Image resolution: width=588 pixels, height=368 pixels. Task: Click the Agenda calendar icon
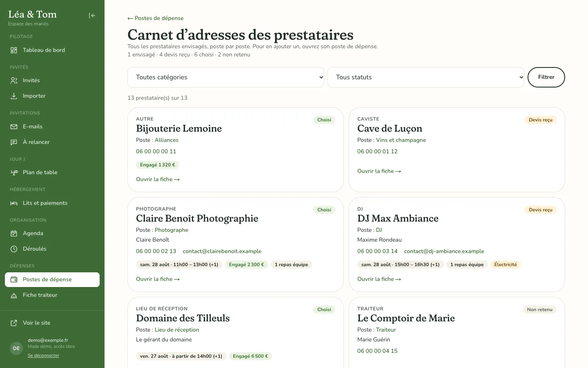click(14, 233)
